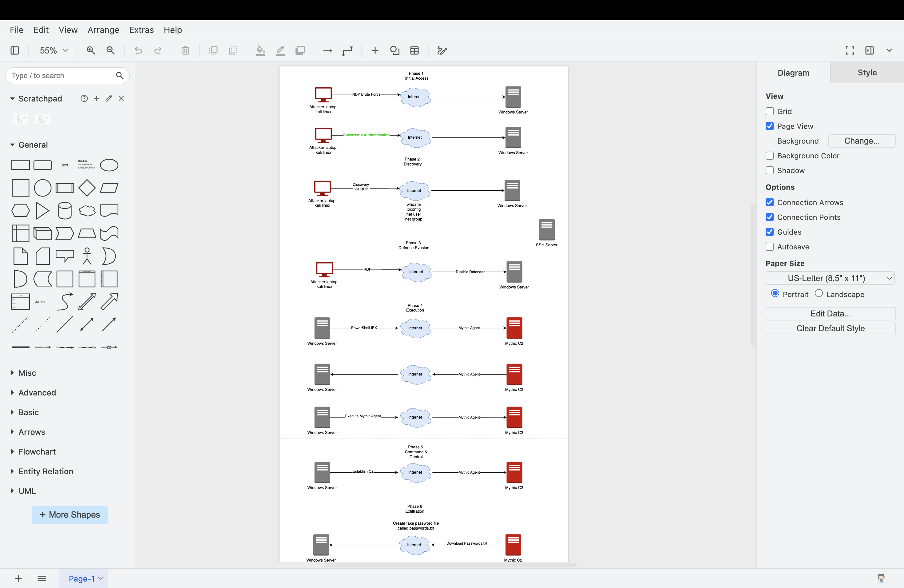Collapse the General shapes section

click(12, 145)
